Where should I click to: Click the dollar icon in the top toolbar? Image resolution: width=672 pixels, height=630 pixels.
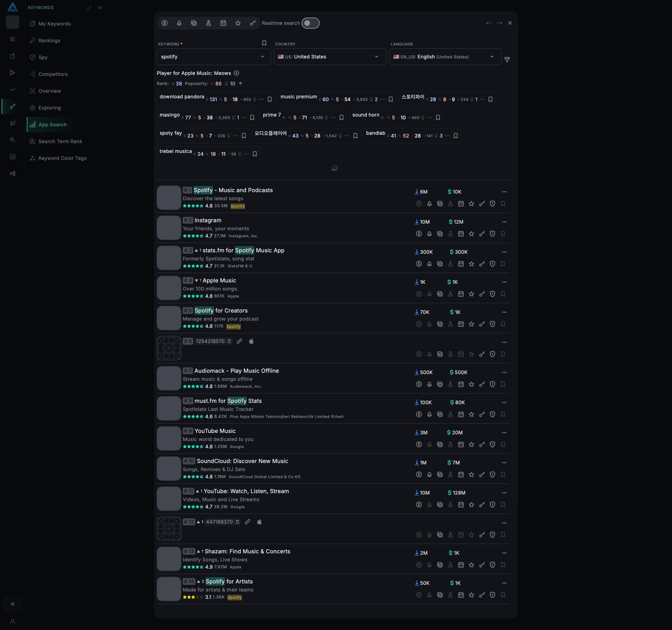(164, 23)
